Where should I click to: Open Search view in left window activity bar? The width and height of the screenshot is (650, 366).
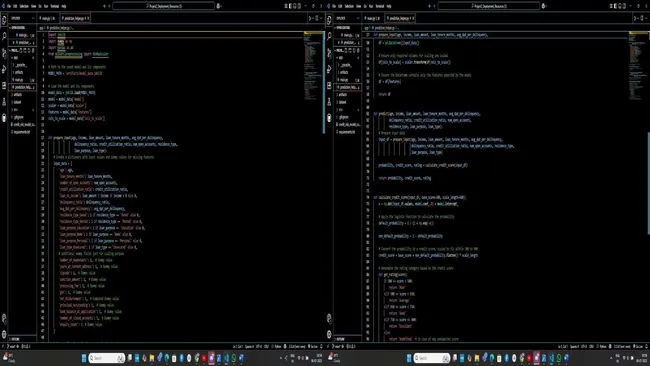click(4, 36)
